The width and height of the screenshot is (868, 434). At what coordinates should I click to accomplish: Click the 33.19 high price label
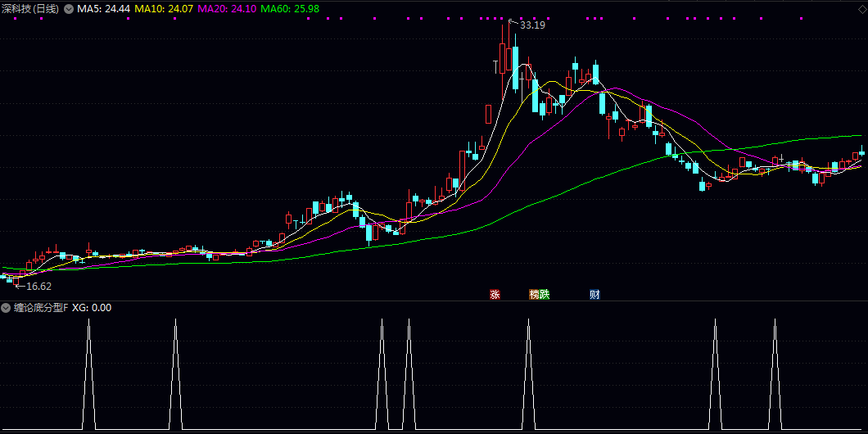[532, 25]
